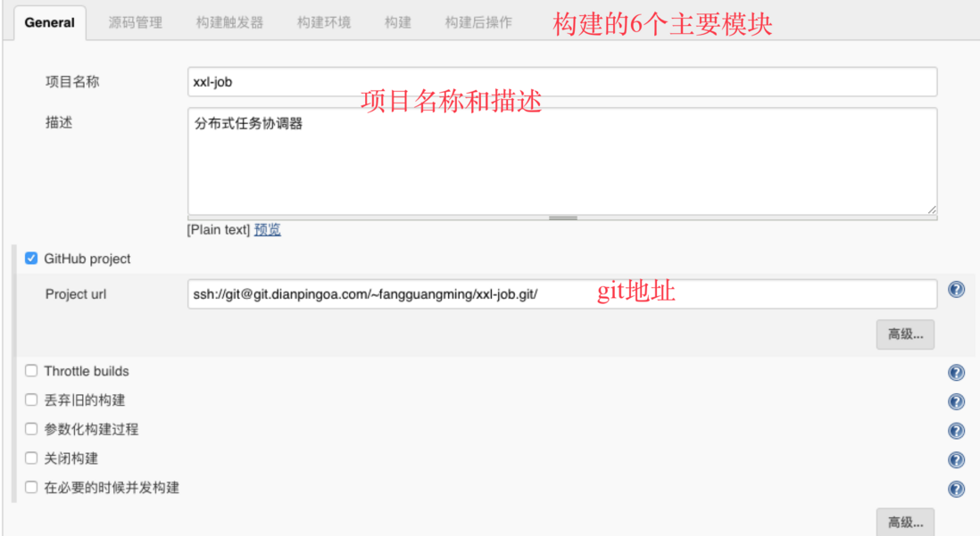Viewport: 980px width, 536px height.
Task: Focus the 项目名称 input containing xxl-job
Action: (x=562, y=82)
